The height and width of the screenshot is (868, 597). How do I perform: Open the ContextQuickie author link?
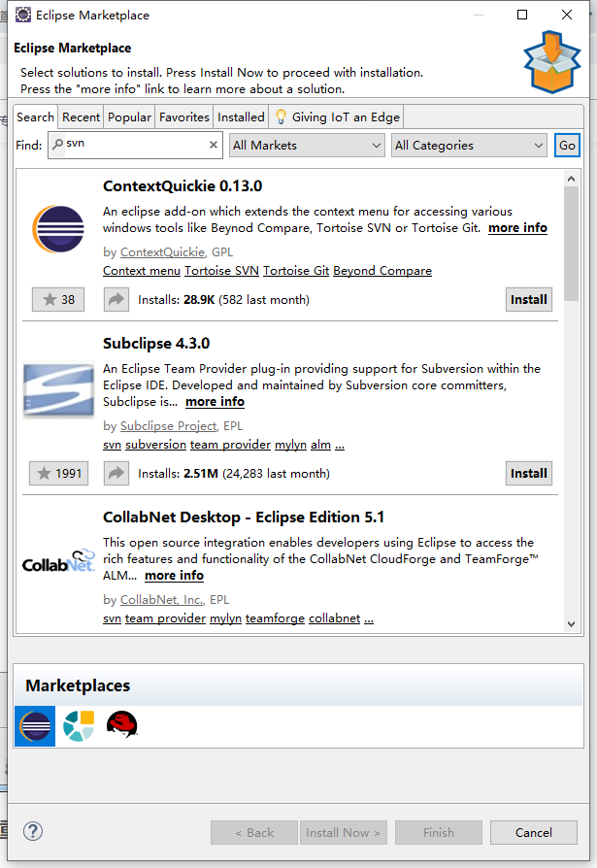pyautogui.click(x=163, y=252)
